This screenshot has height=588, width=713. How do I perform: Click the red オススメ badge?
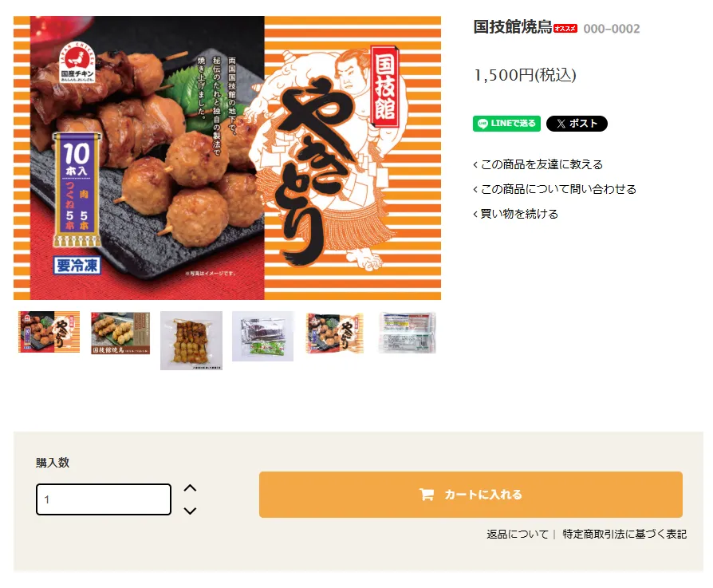click(565, 29)
